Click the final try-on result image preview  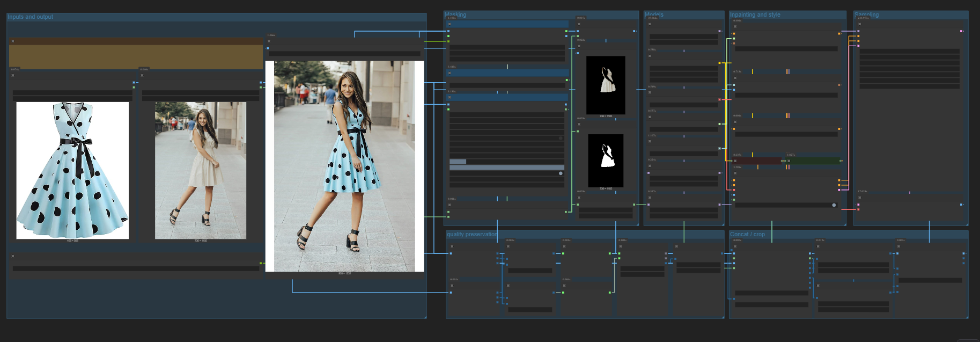tap(344, 166)
